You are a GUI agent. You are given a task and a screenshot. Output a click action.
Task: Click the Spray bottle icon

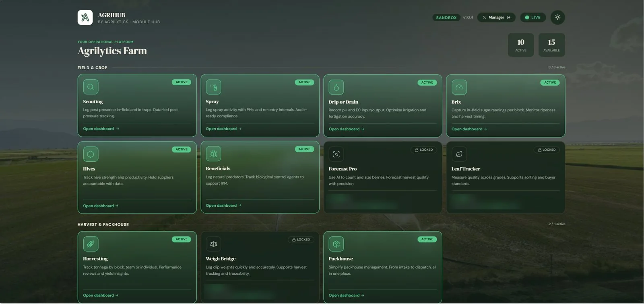pyautogui.click(x=213, y=87)
